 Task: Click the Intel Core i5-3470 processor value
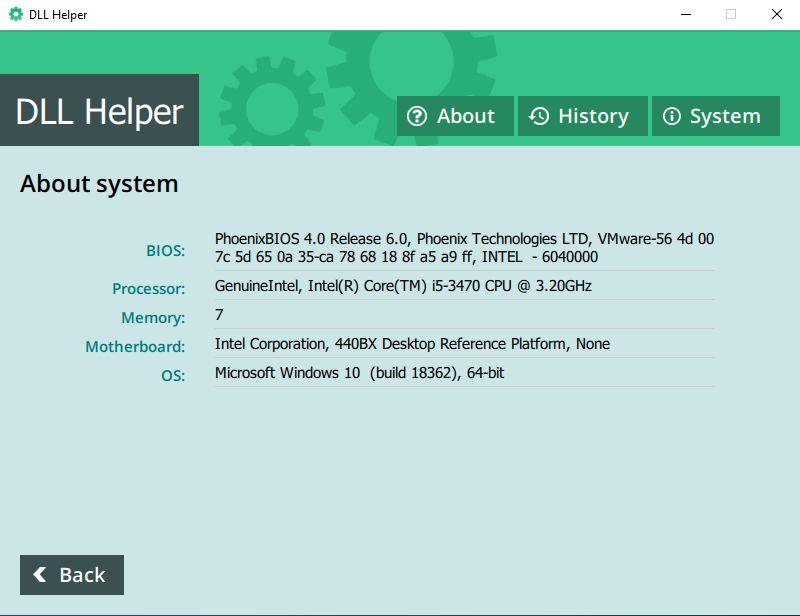click(403, 286)
